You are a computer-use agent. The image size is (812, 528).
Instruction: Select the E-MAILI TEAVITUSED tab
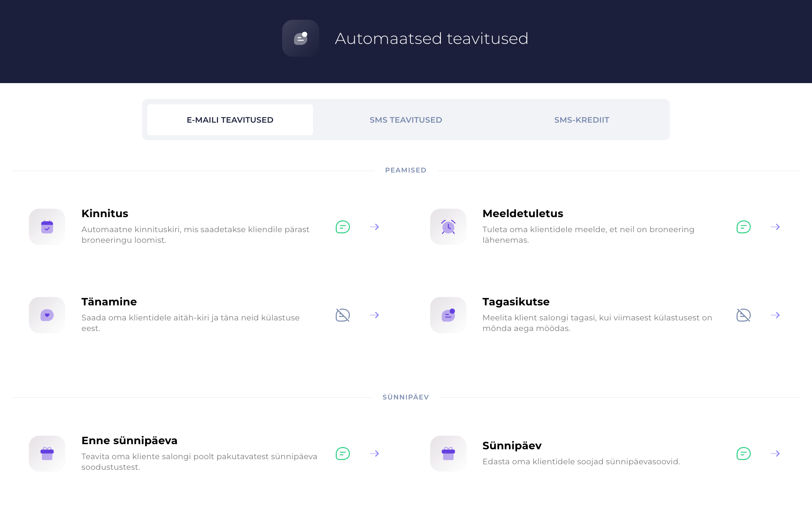click(230, 120)
